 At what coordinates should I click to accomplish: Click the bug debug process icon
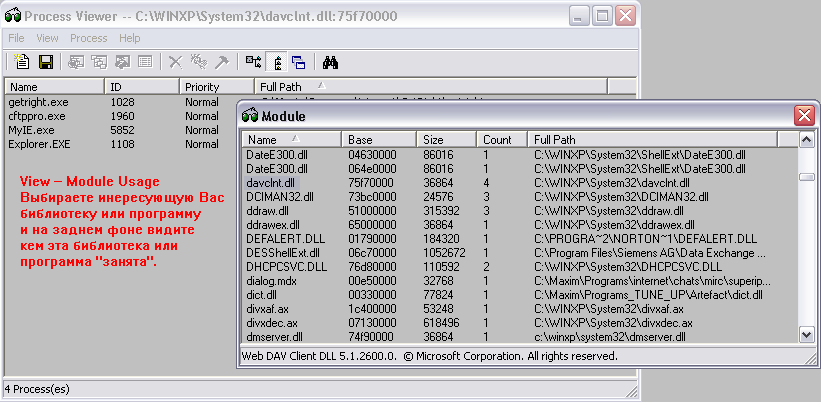tap(198, 62)
